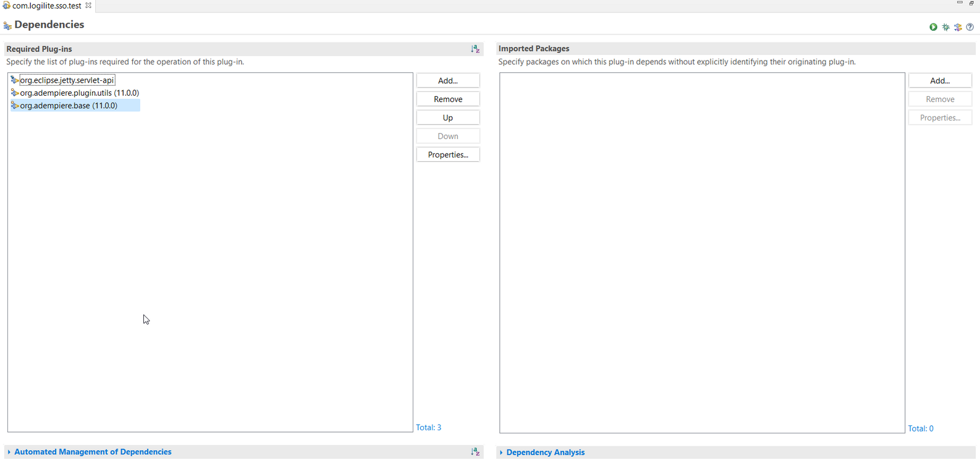Restore the editor area view
Screen dimensions: 980x463
click(971, 3)
